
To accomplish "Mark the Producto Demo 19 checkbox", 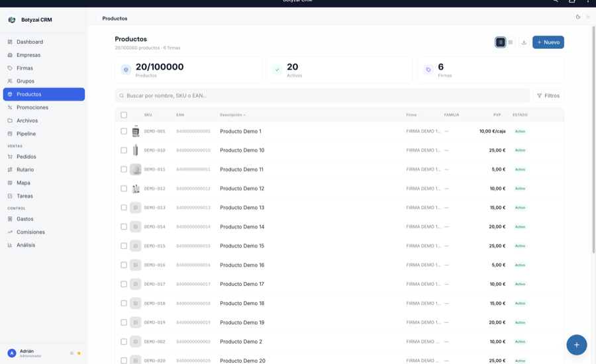I will click(x=124, y=322).
